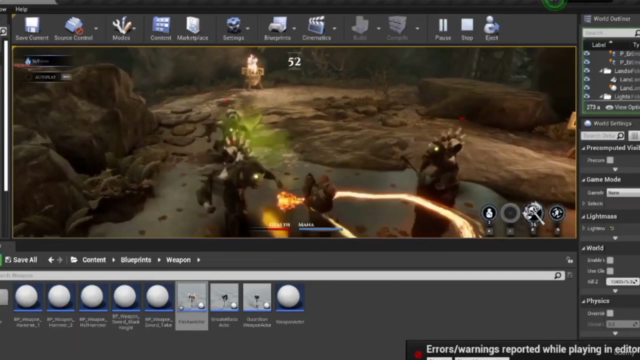Open the Compile options dropdown arrow
Image resolution: width=640 pixels, height=360 pixels.
(417, 28)
